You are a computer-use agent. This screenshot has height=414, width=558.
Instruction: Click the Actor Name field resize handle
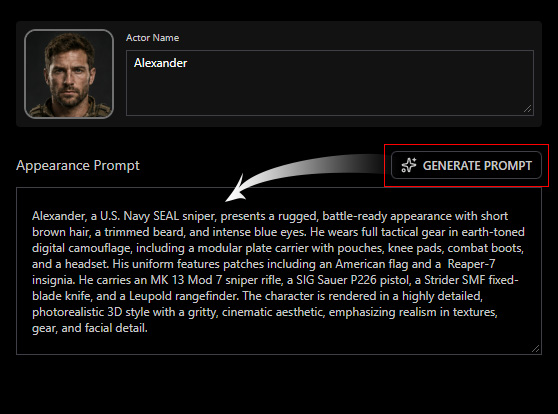coord(528,109)
